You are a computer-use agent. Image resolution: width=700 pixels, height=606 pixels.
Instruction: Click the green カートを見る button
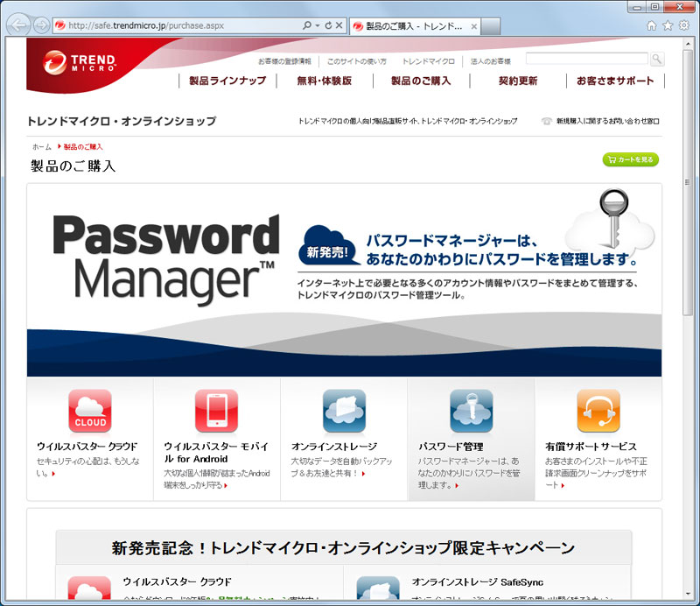(x=630, y=159)
